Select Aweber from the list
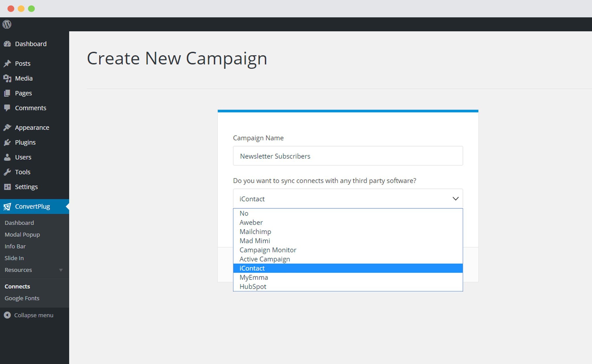This screenshot has width=592, height=364. (x=348, y=222)
